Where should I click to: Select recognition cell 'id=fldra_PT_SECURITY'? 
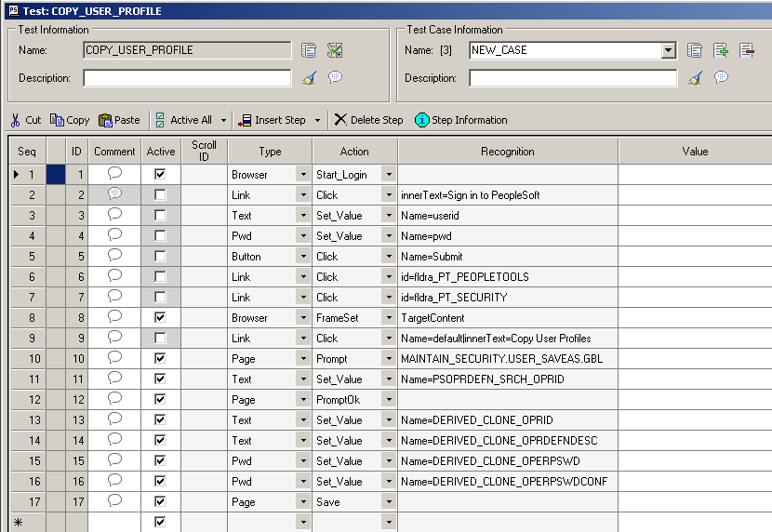click(508, 298)
